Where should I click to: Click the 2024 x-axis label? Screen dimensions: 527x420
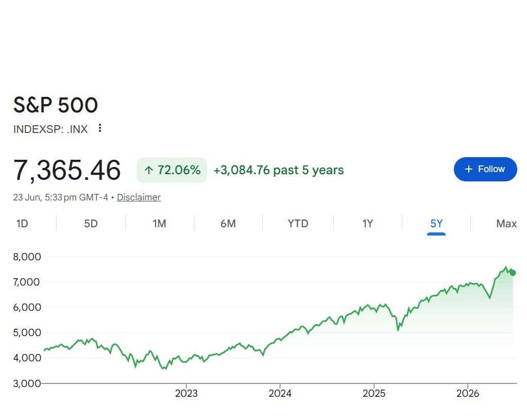point(280,393)
